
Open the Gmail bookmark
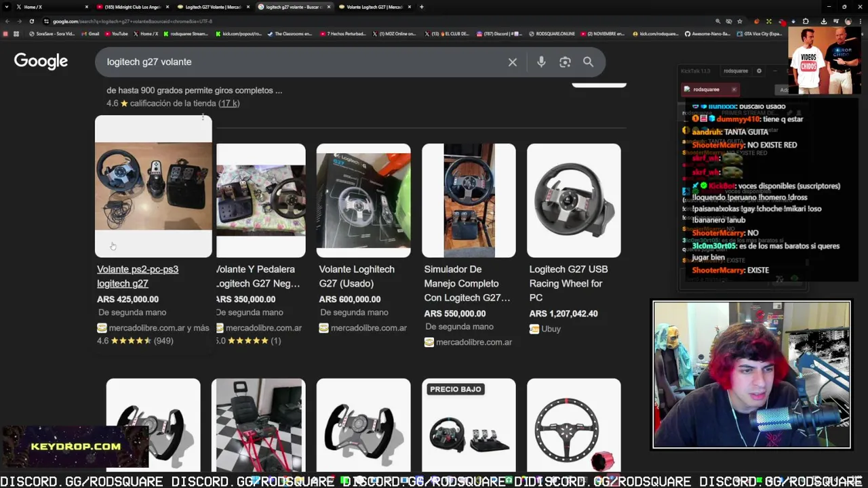click(90, 33)
